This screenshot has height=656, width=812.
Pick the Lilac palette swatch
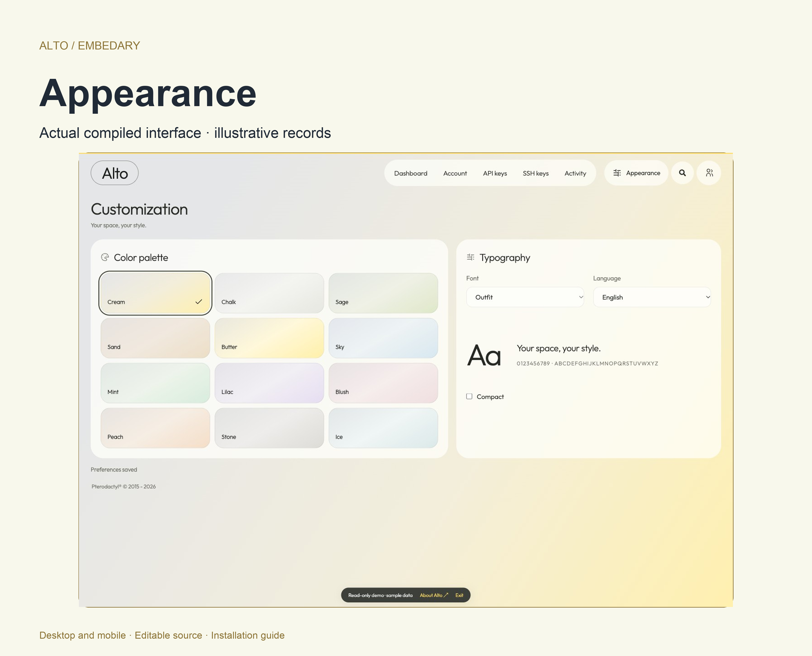pyautogui.click(x=269, y=383)
